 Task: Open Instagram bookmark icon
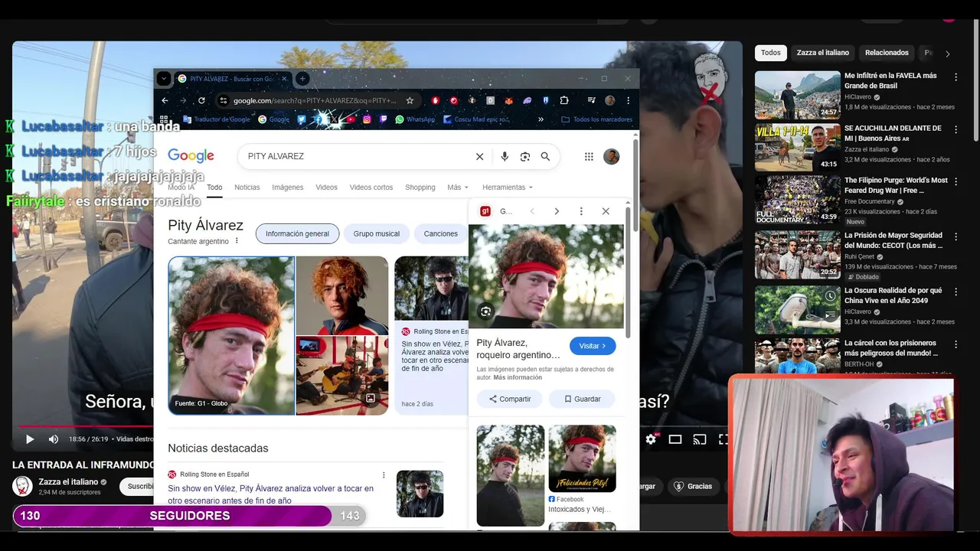367,119
